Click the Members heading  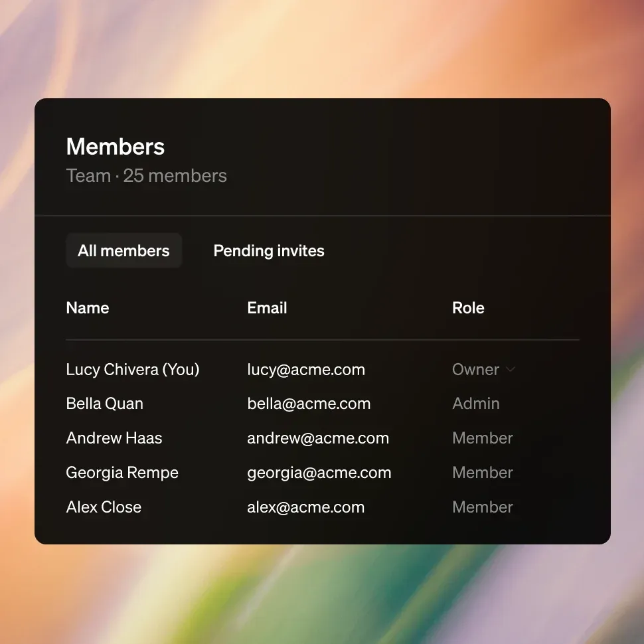(116, 146)
